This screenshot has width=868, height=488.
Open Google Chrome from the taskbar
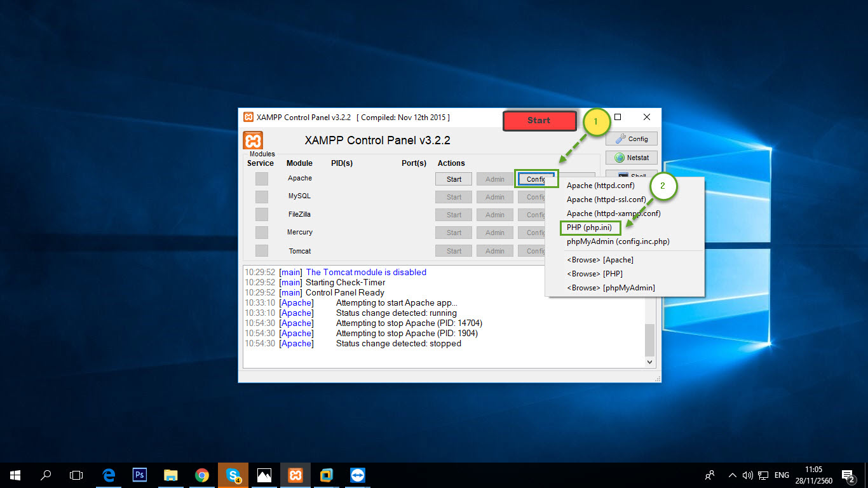tap(202, 475)
